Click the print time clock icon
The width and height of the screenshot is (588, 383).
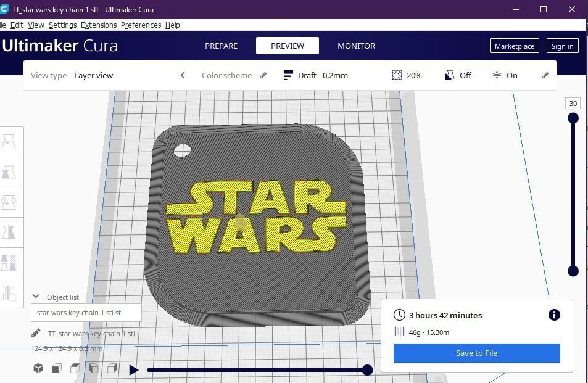pos(399,315)
